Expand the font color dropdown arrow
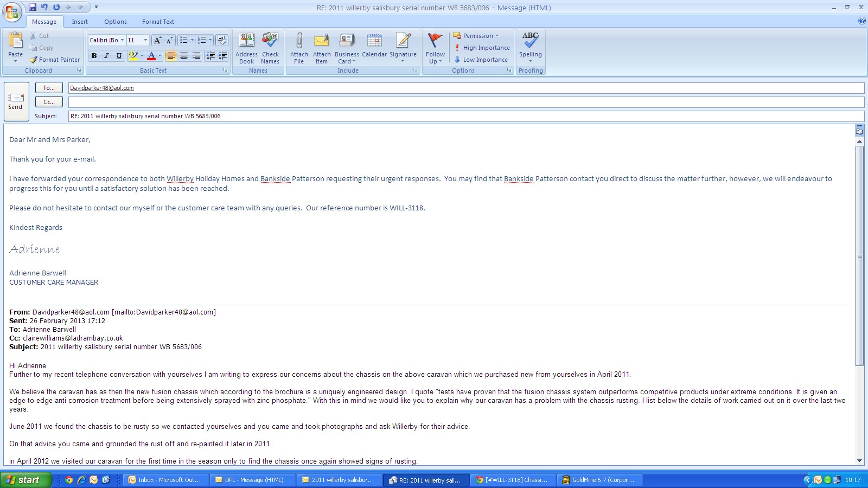Viewport: 868px width, 488px height. click(x=160, y=56)
